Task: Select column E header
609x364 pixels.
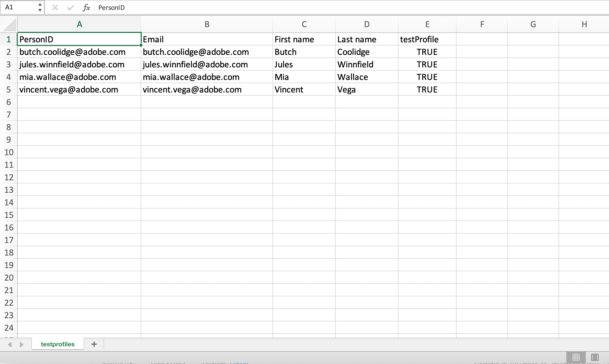Action: tap(427, 24)
